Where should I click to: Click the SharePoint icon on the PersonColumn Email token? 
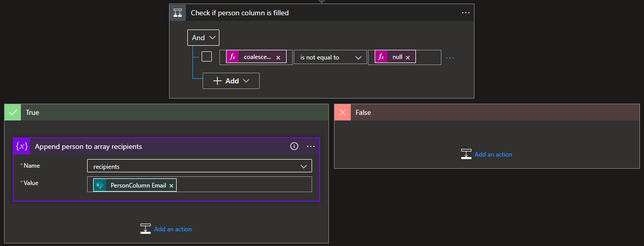tap(100, 186)
